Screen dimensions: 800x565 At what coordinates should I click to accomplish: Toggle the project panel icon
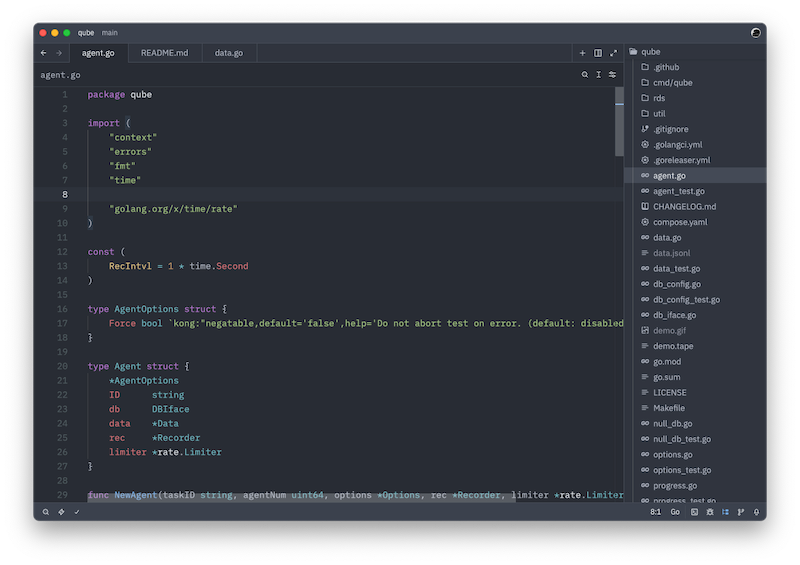[x=725, y=512]
